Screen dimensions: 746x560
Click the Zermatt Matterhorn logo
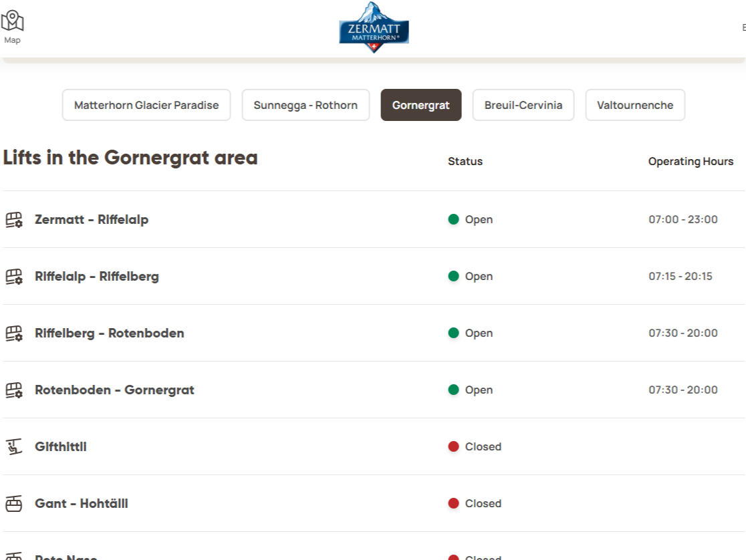point(374,27)
